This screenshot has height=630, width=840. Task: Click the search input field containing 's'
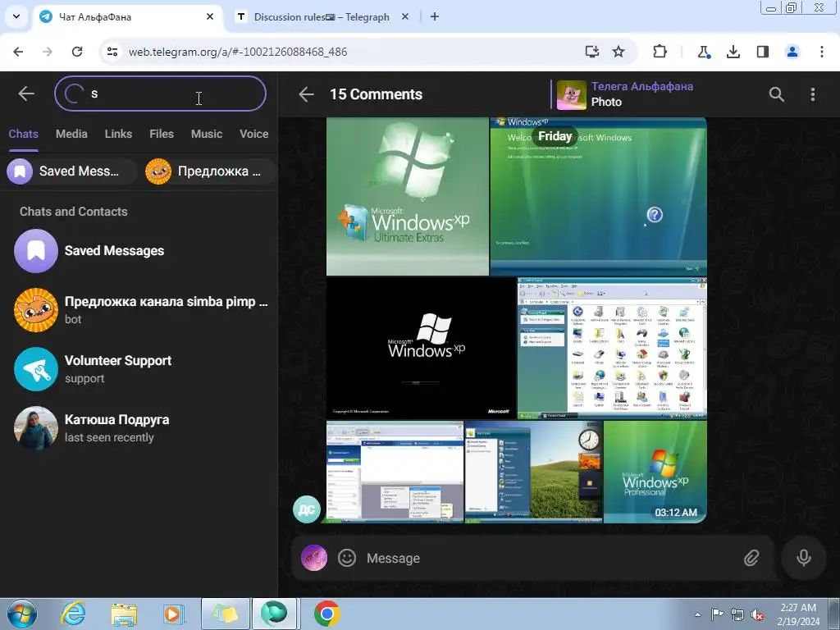pos(160,94)
